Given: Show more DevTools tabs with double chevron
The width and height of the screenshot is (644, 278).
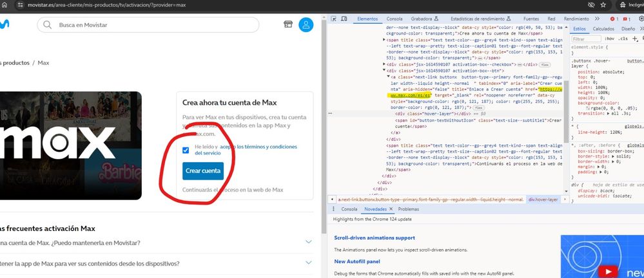Looking at the screenshot, I should (596, 19).
